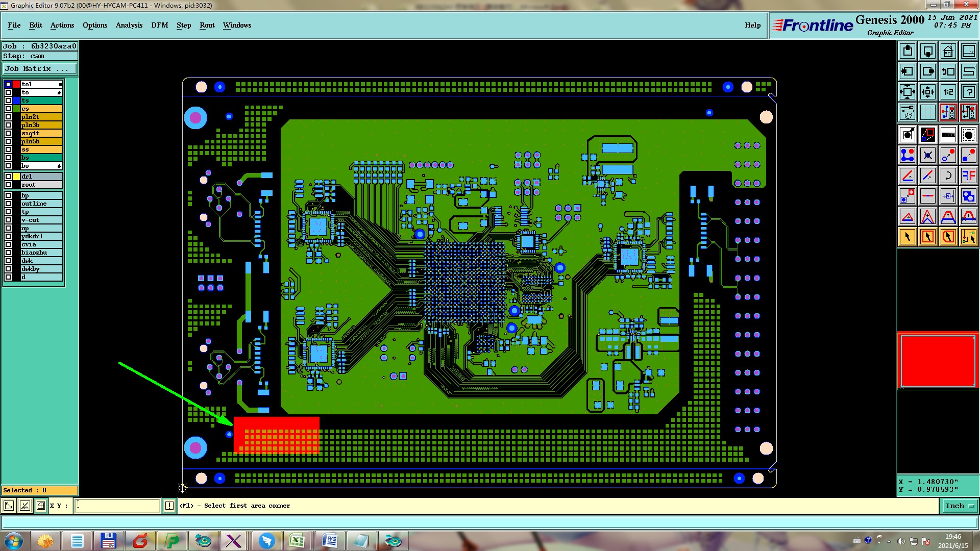Open the Rout menu
Image resolution: width=980 pixels, height=551 pixels.
(x=207, y=25)
